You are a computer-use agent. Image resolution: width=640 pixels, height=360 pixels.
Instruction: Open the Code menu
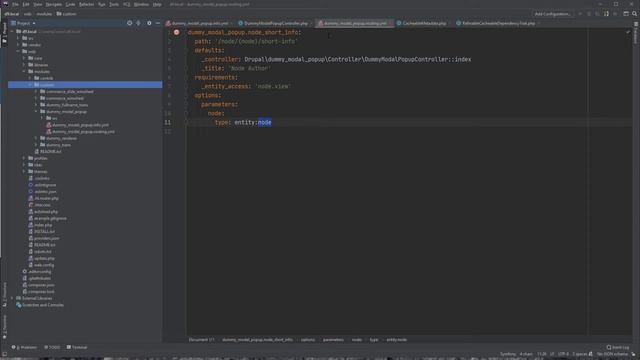(70, 4)
